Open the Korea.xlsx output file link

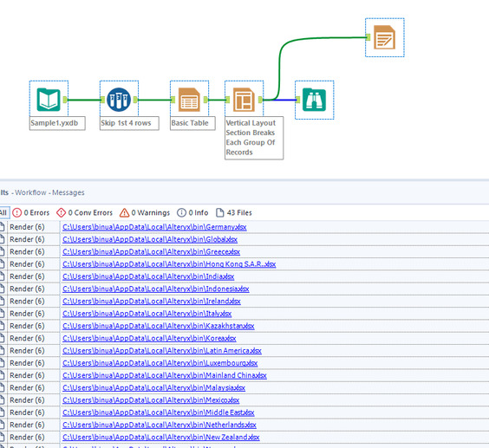click(x=149, y=339)
